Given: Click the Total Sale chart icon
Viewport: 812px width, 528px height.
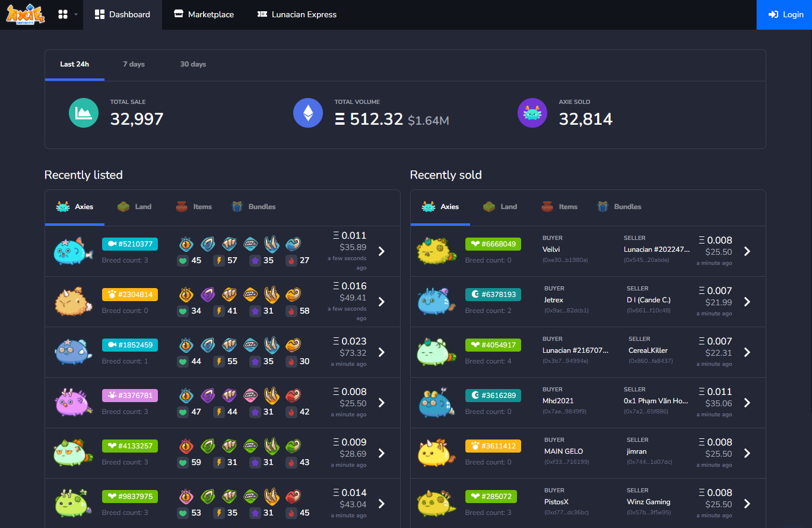Looking at the screenshot, I should (84, 113).
